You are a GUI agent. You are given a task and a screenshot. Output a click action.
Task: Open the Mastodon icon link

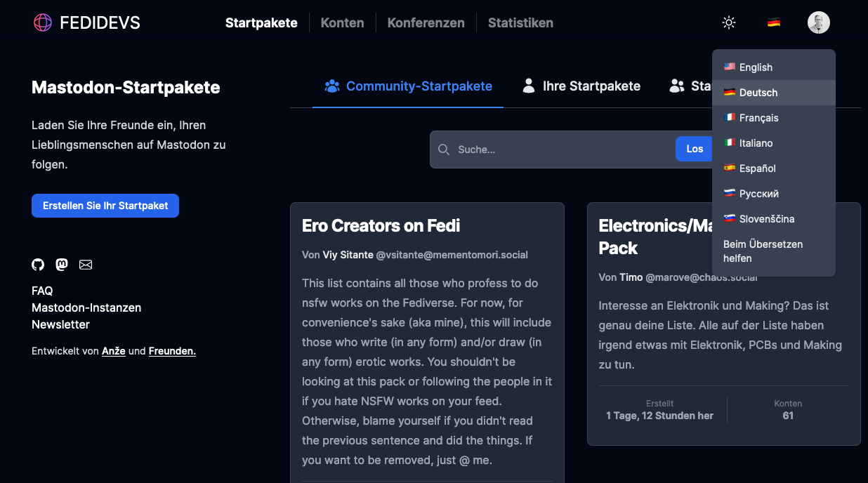coord(62,265)
